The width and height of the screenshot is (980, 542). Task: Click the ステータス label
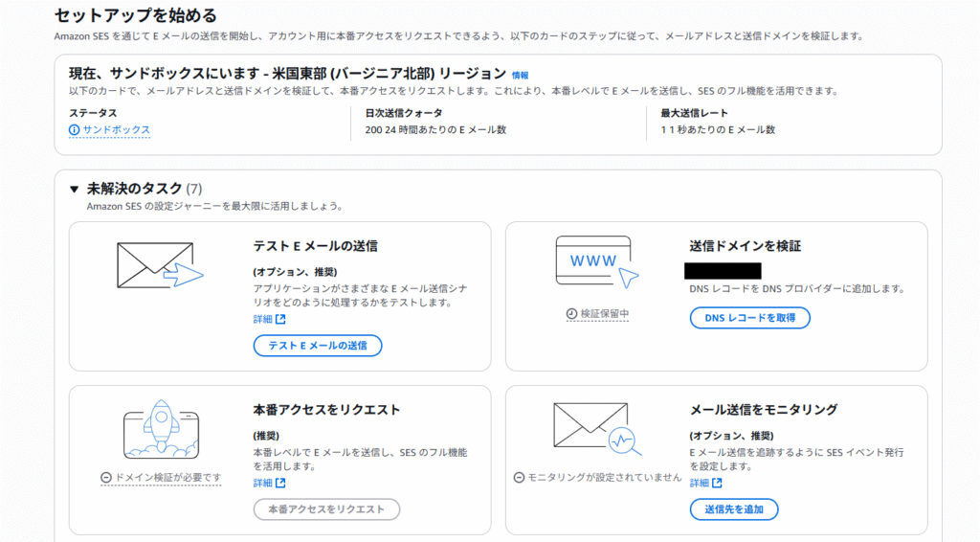click(x=93, y=113)
